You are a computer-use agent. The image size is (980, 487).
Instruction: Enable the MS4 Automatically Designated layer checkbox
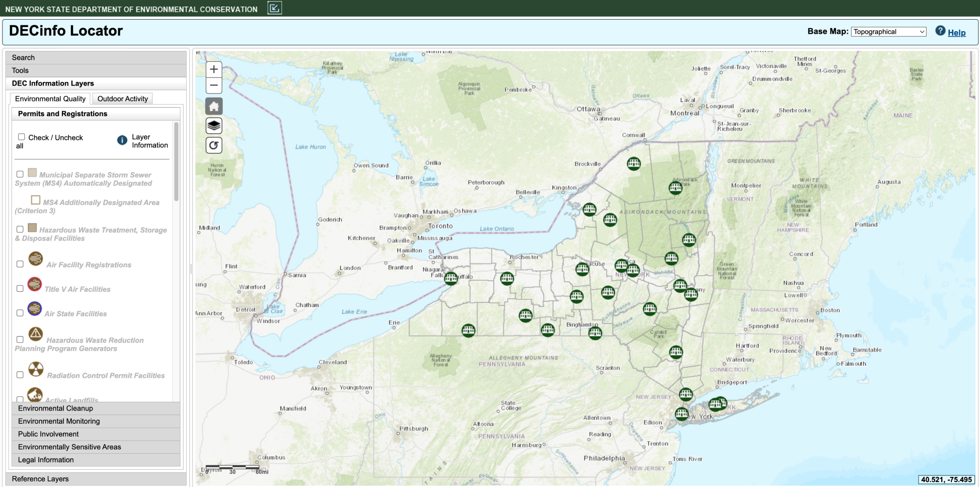(x=20, y=174)
